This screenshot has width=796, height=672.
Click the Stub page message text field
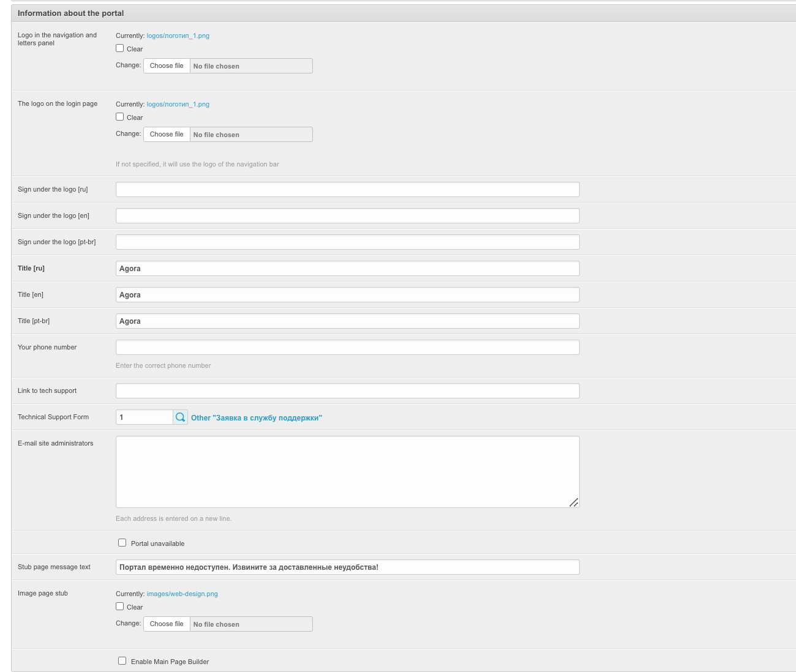347,567
